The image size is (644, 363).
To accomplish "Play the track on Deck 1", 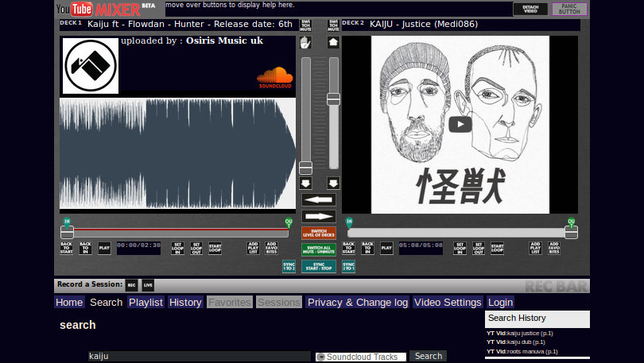I will [104, 248].
